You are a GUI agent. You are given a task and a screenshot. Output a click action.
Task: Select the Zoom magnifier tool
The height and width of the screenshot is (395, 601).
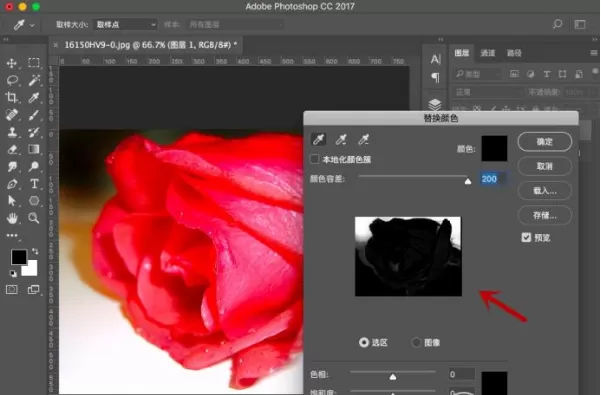click(34, 218)
